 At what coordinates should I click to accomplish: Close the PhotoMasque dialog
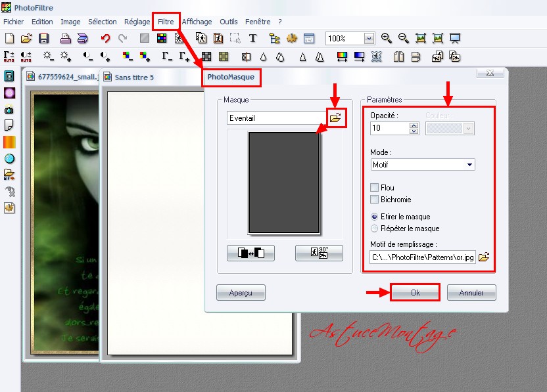pyautogui.click(x=490, y=73)
